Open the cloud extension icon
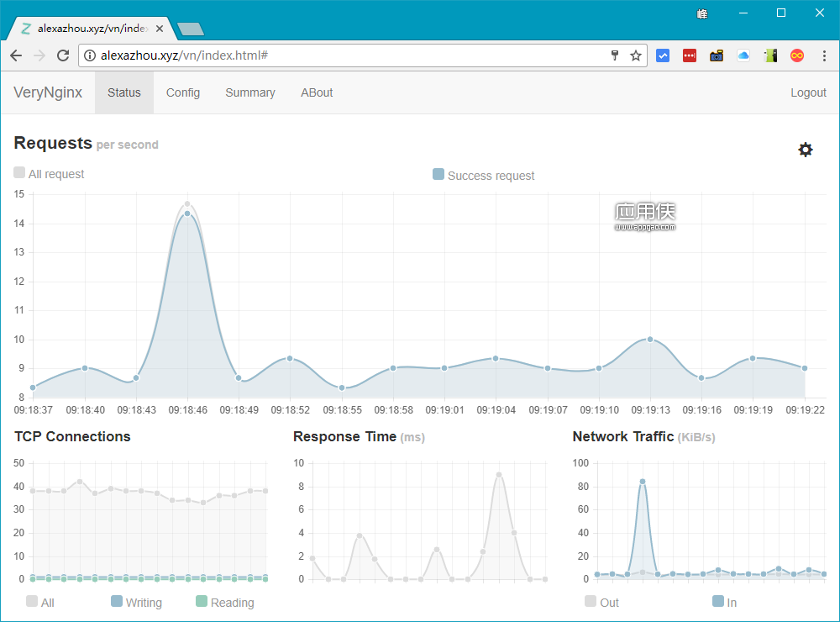Image resolution: width=840 pixels, height=622 pixels. click(x=743, y=55)
